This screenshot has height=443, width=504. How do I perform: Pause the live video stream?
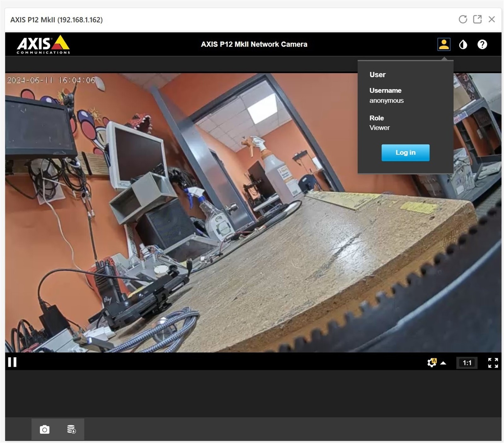[12, 362]
